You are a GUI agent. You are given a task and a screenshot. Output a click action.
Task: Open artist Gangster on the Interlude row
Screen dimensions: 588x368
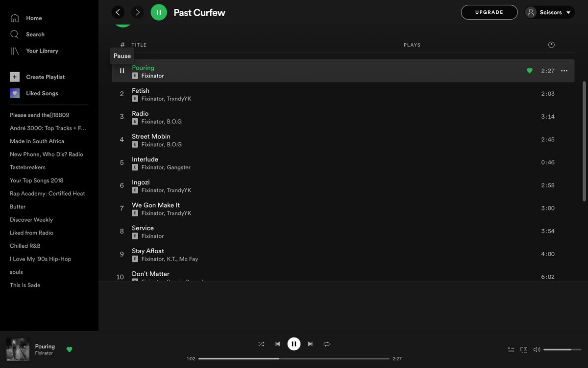[x=178, y=167]
